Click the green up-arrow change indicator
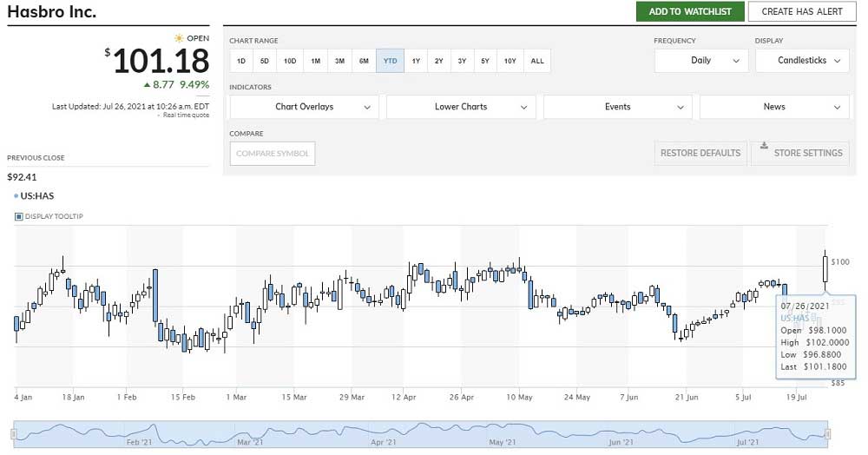Screen dimensions: 868x455 [147, 85]
